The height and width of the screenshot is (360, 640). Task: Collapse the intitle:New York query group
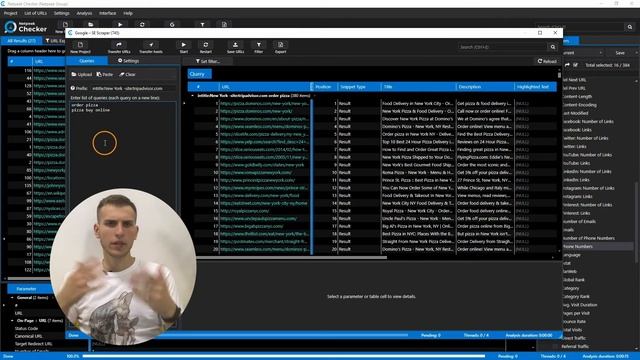pos(193,96)
